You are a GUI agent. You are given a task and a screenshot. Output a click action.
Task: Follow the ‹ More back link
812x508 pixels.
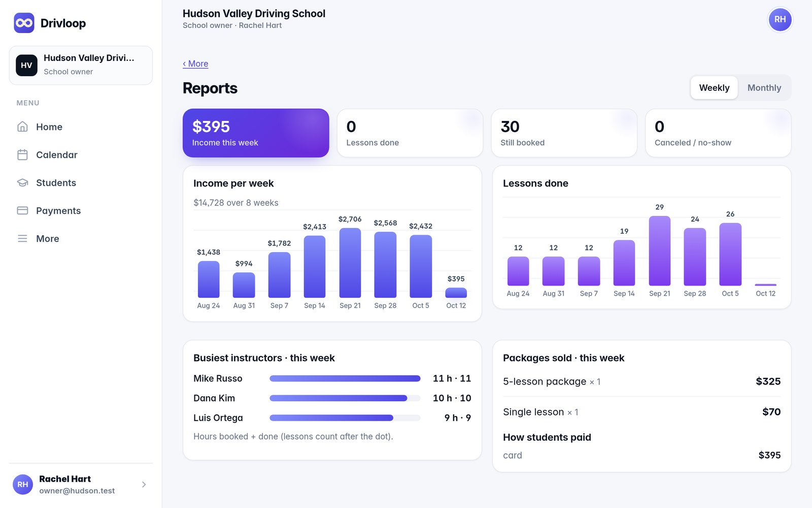(x=195, y=63)
